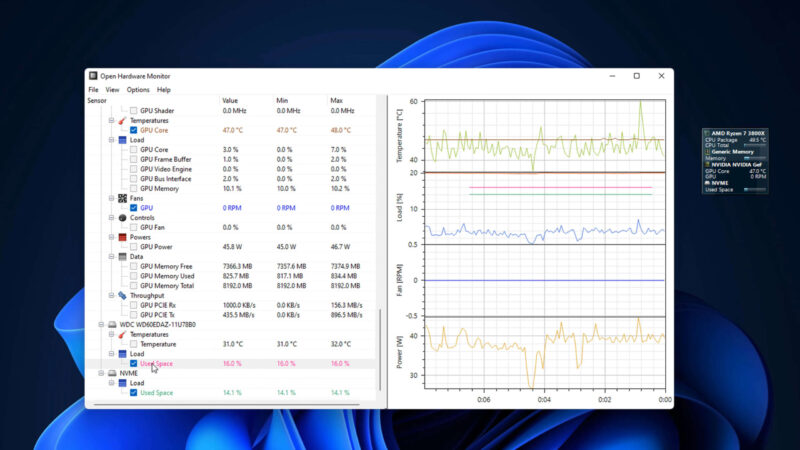This screenshot has width=800, height=450.
Task: Check the GPU Video Engine checkbox
Action: point(134,169)
